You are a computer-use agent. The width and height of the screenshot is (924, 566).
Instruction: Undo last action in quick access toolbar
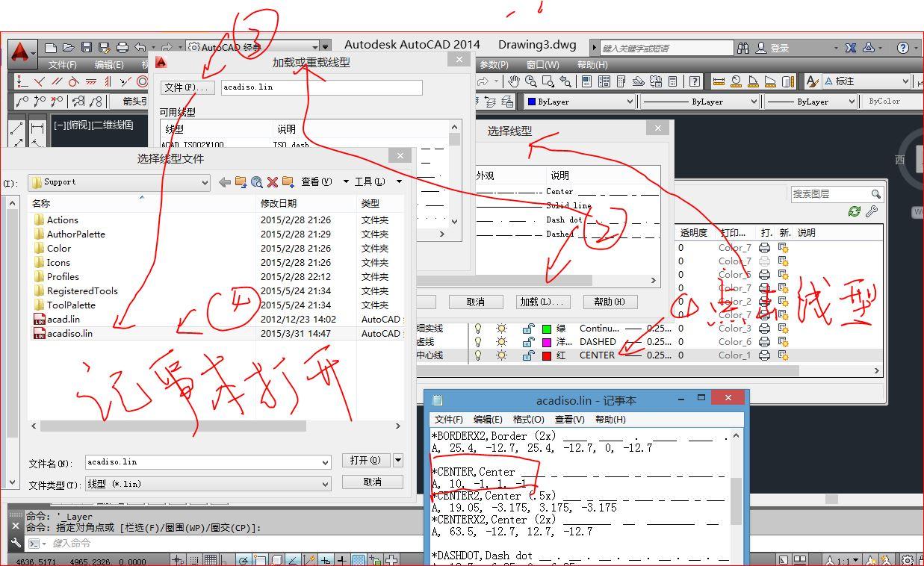click(140, 47)
